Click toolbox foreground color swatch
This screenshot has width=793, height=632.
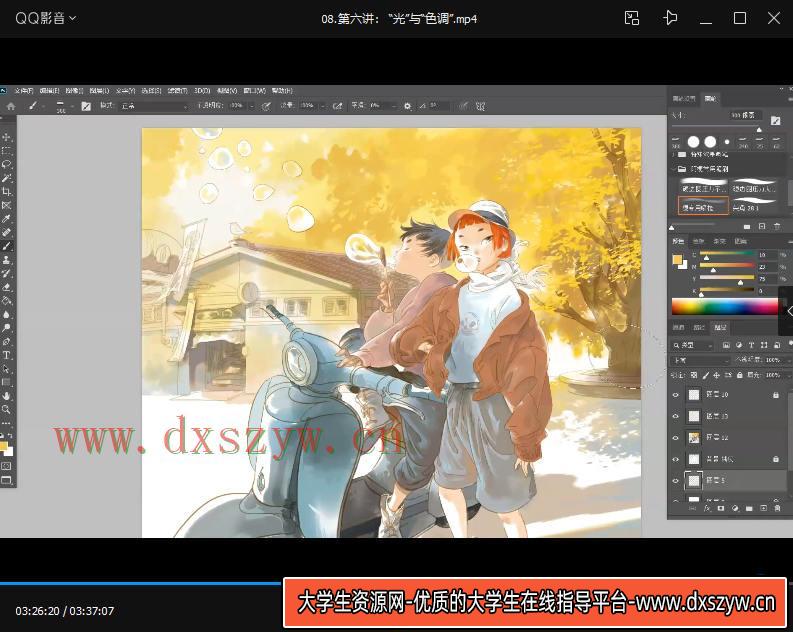pos(4,446)
